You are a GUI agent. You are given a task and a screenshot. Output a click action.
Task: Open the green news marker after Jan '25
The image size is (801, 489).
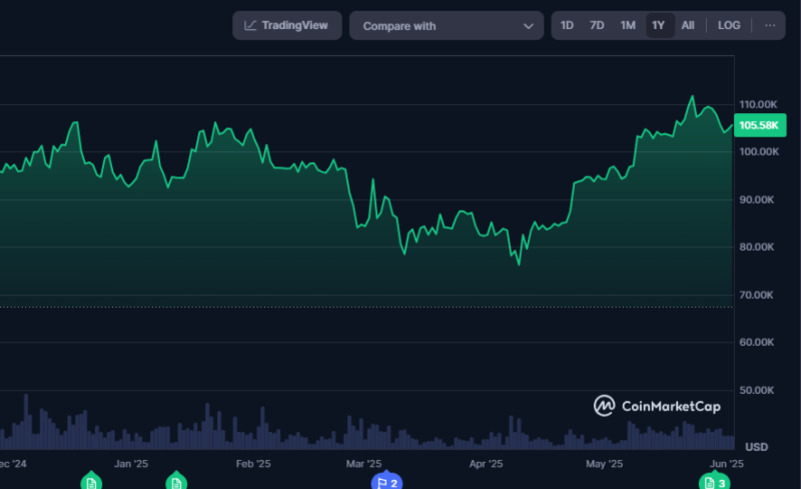(176, 482)
